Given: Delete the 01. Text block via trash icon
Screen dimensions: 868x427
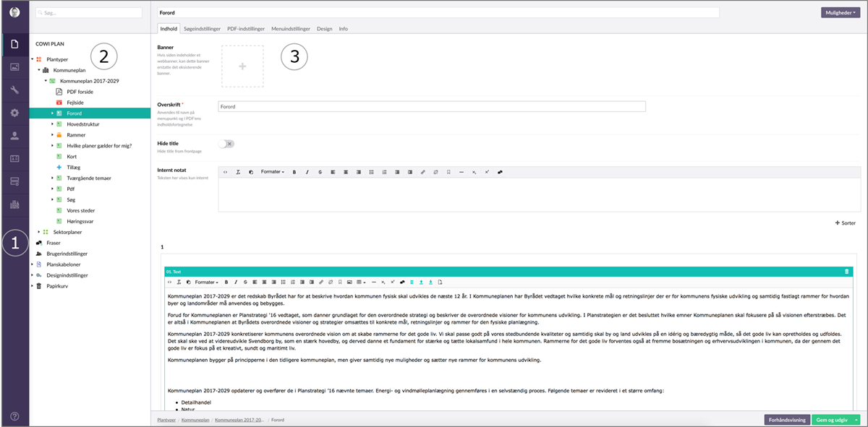Looking at the screenshot, I should click(x=847, y=272).
